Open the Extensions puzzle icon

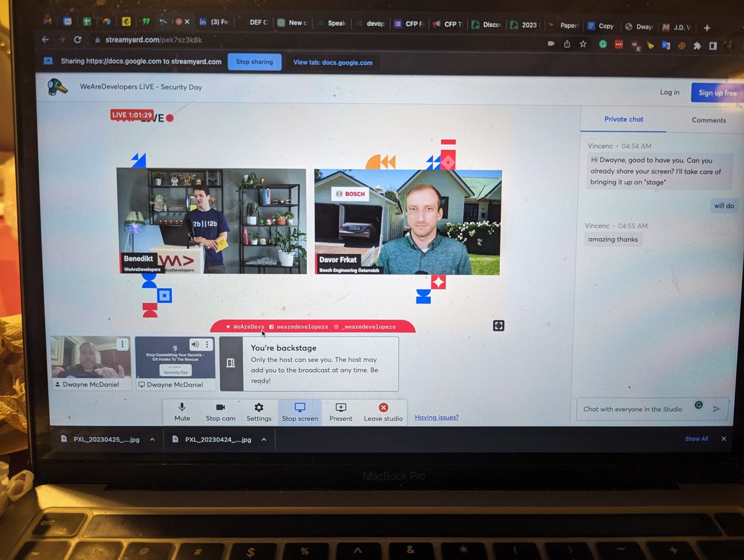pyautogui.click(x=697, y=45)
